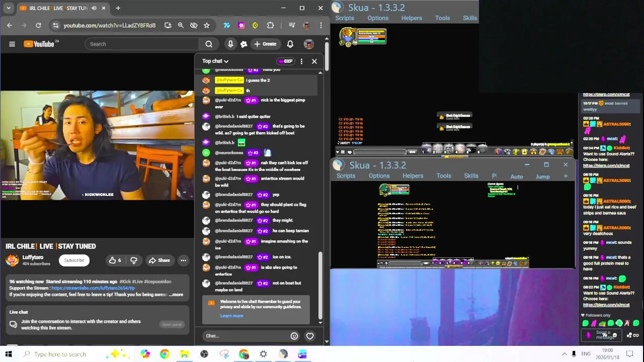Screen dimensions: 644x362
Task: Click the YouTube address bar URL
Action: click(x=109, y=25)
